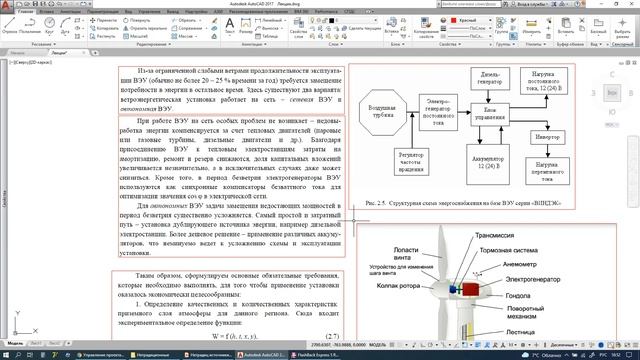Screen dimensions: 640x360
Task: Click the black layer color swatch
Action: pyautogui.click(x=331, y=20)
